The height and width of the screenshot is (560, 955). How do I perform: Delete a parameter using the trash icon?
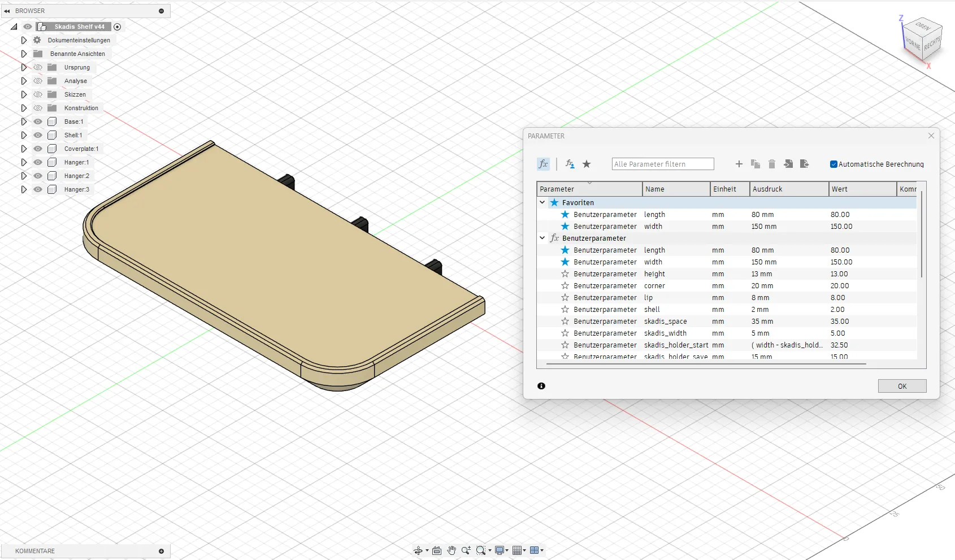coord(772,164)
